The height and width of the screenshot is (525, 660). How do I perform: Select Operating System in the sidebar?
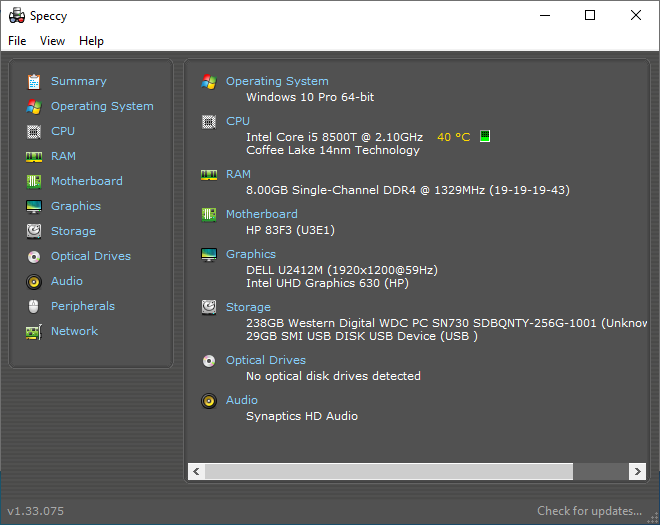pyautogui.click(x=102, y=107)
